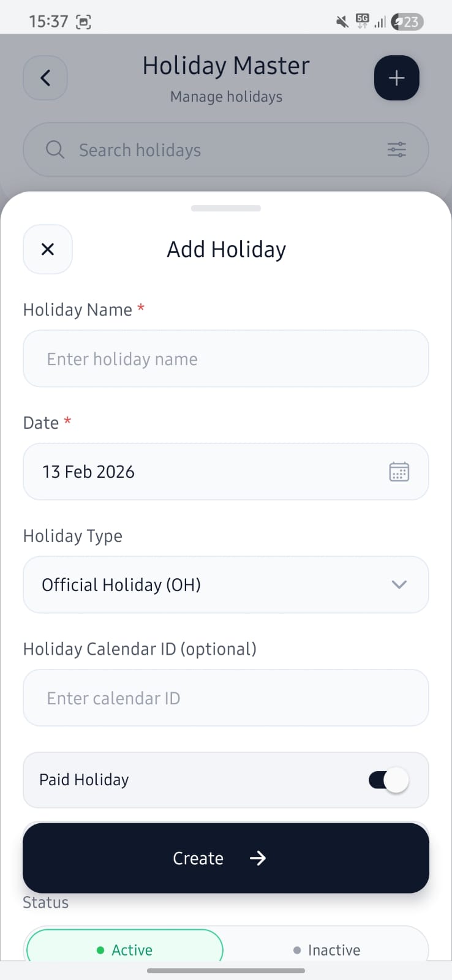Tap the back arrow in header
Viewport: 452px width, 980px height.
click(x=45, y=78)
